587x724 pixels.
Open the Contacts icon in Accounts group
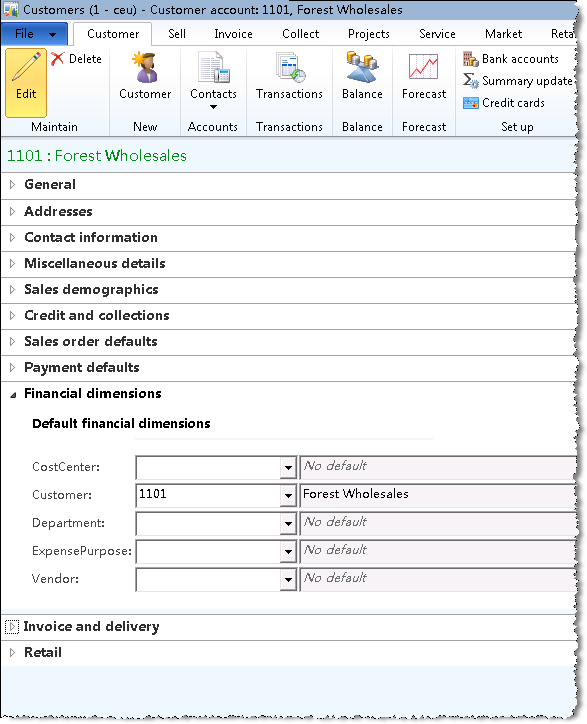coord(214,67)
